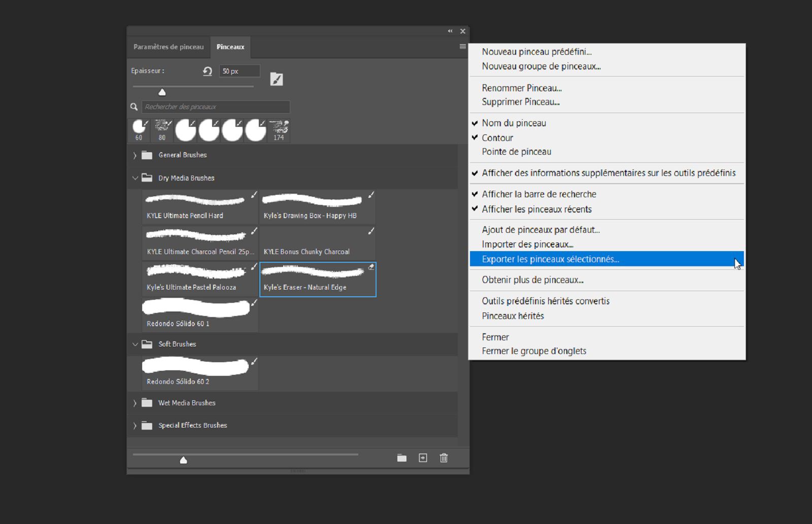812x524 pixels.
Task: Click the create new group folder icon
Action: (x=402, y=458)
